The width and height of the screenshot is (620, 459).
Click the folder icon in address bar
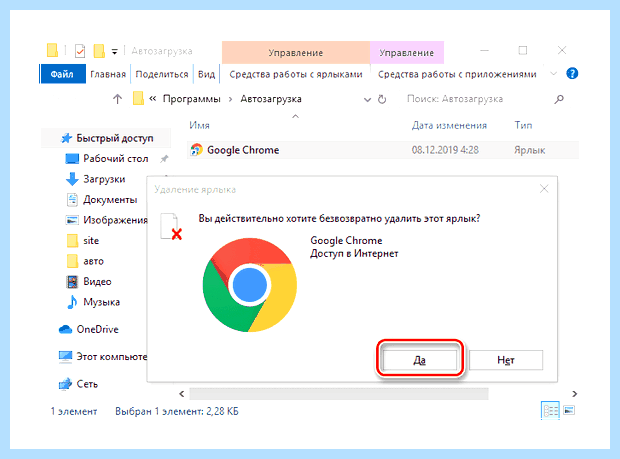point(138,98)
